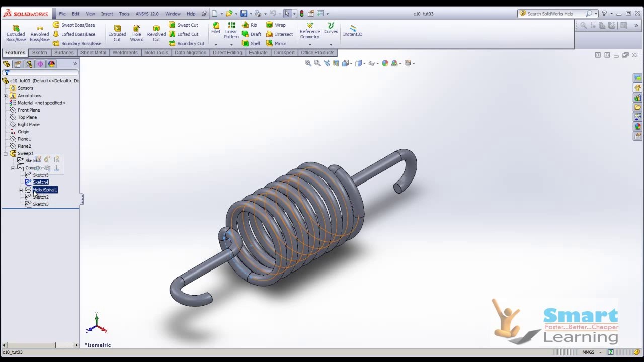Open the Surfaces tab

pos(64,52)
